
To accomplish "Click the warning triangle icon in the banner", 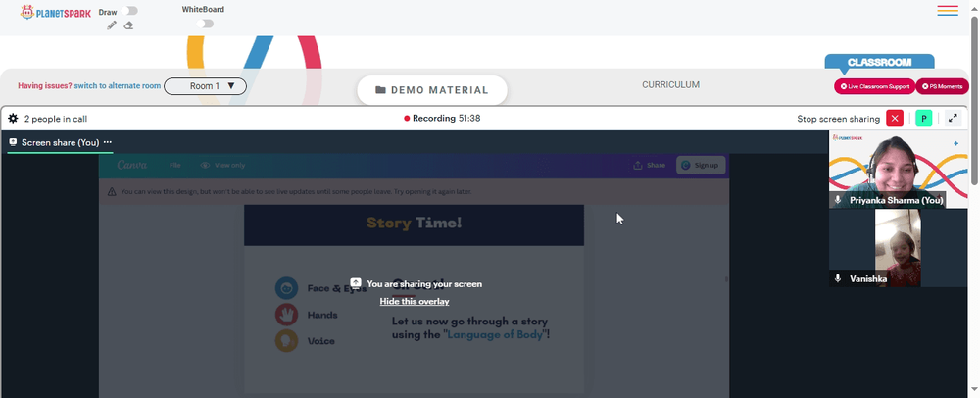I will click(x=112, y=192).
